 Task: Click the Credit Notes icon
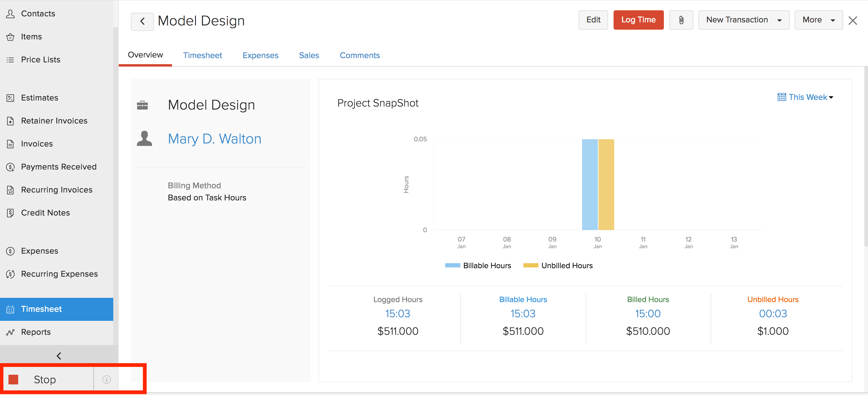tap(10, 213)
